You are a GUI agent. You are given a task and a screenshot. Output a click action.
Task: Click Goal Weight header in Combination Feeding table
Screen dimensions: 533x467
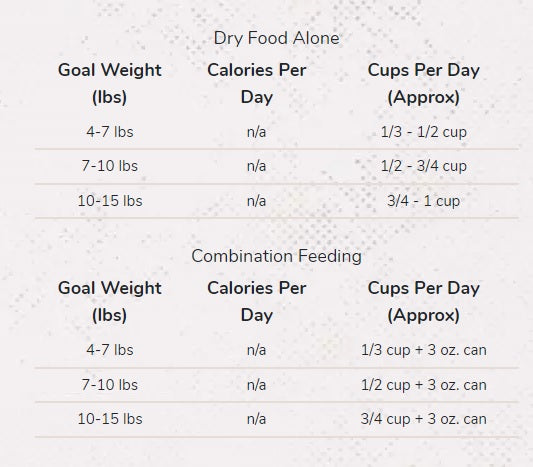(x=109, y=301)
